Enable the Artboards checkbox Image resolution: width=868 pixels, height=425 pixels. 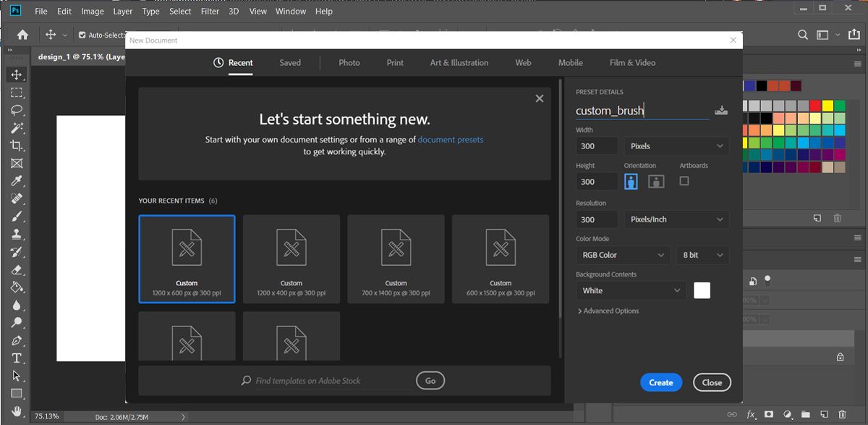tap(684, 181)
